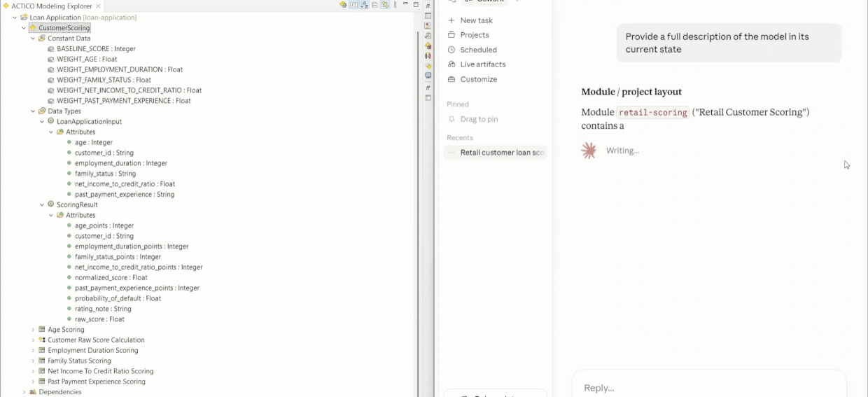Screen dimensions: 868x397
Task: Open the monitor console icon in side strip
Action: (428, 75)
